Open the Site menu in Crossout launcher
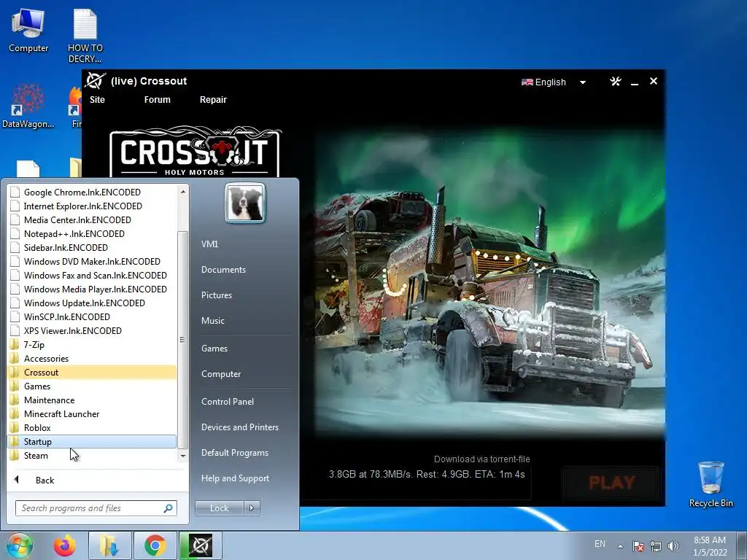 click(97, 99)
